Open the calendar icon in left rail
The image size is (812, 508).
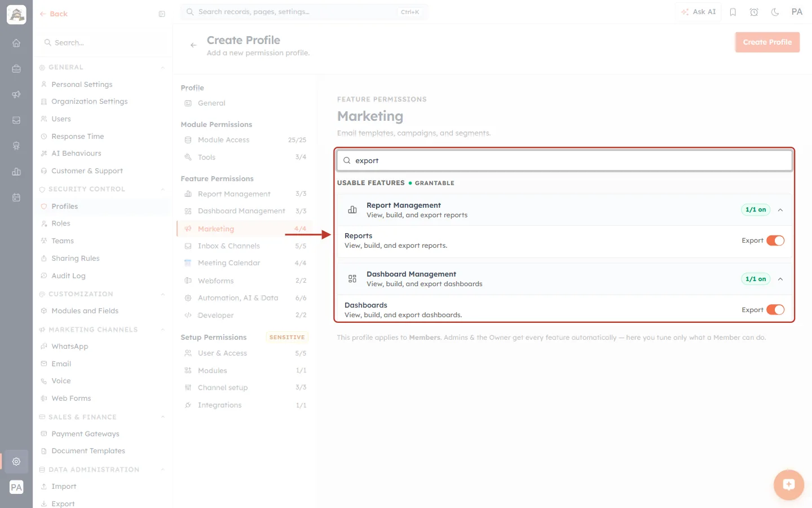(x=16, y=198)
